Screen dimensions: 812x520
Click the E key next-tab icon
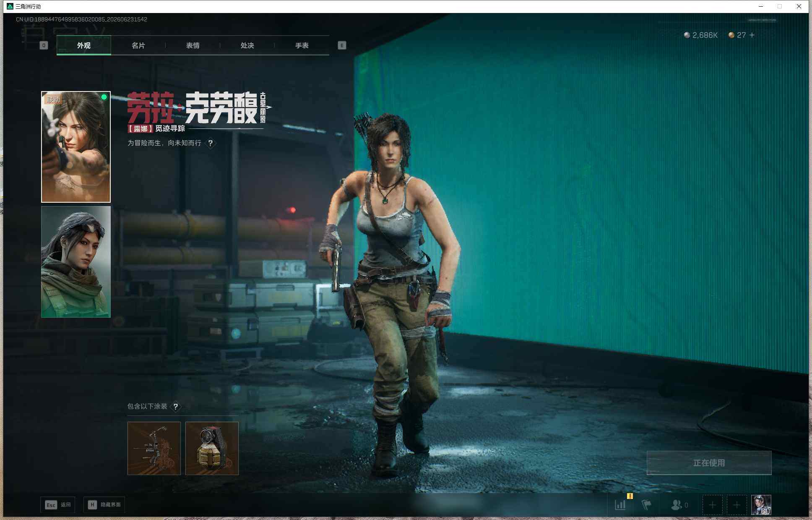tap(342, 45)
